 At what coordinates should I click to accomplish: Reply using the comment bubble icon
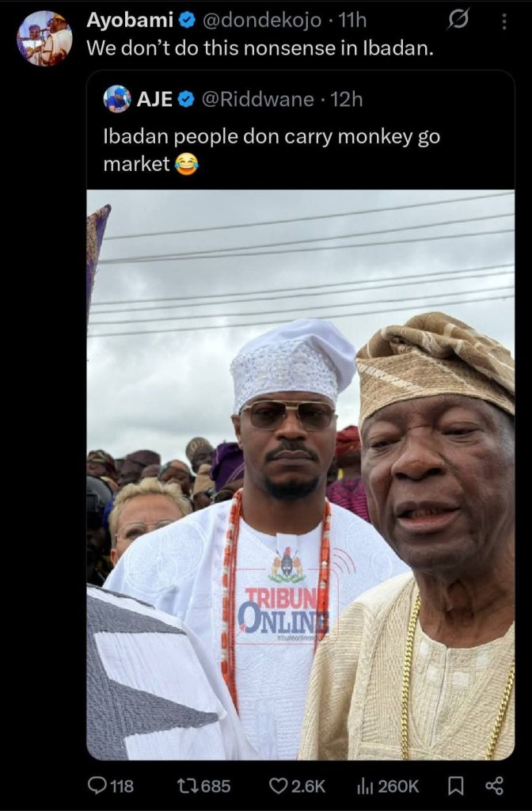pyautogui.click(x=97, y=786)
